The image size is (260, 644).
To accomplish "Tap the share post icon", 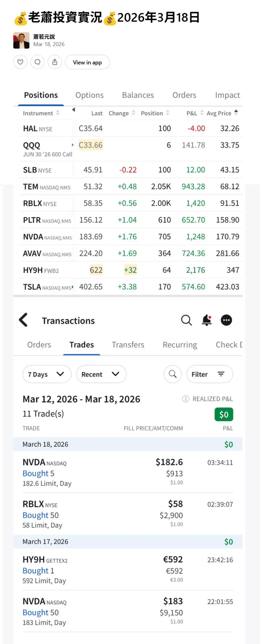I will tap(55, 62).
